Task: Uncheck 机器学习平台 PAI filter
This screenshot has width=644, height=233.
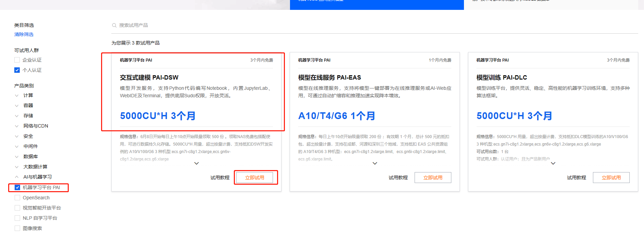Action: (x=17, y=187)
